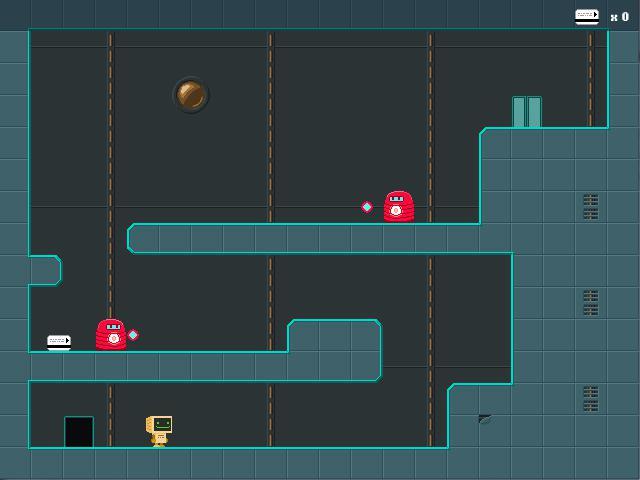Click the long middle platform
Screen dimensions: 640x480
pos(300,238)
